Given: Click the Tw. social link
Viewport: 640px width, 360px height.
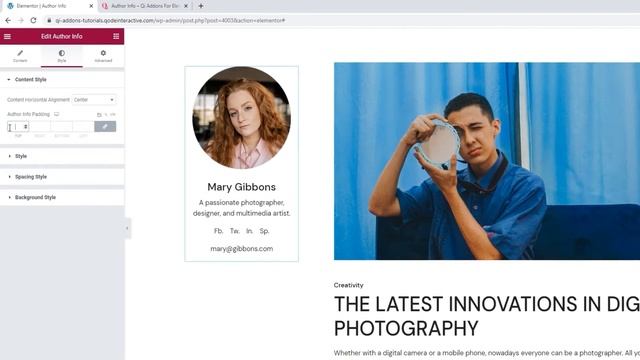Looking at the screenshot, I should pos(234,231).
